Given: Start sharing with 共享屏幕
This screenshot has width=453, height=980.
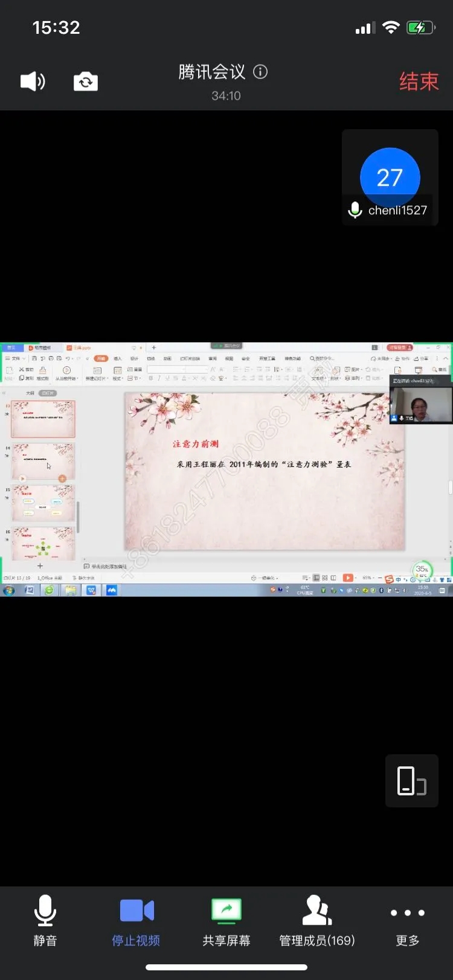Looking at the screenshot, I should coord(226,920).
